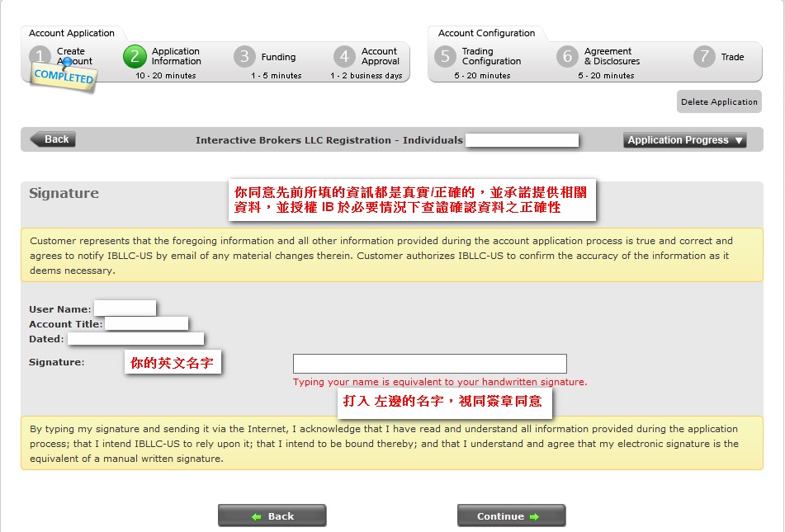785x532 pixels.
Task: Click the 'Signature:' field label
Action: coord(57,362)
